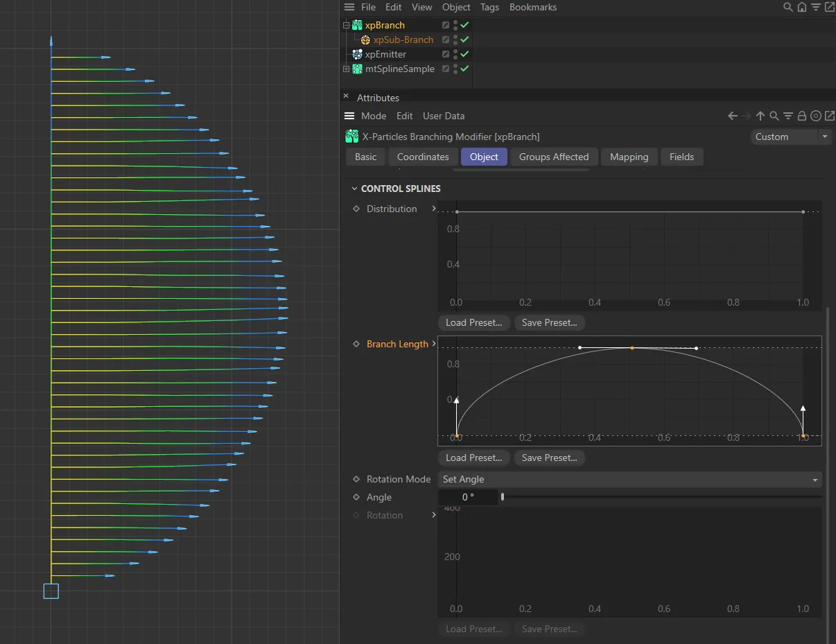The width and height of the screenshot is (836, 644).
Task: Click the Object Manager home icon
Action: (801, 8)
